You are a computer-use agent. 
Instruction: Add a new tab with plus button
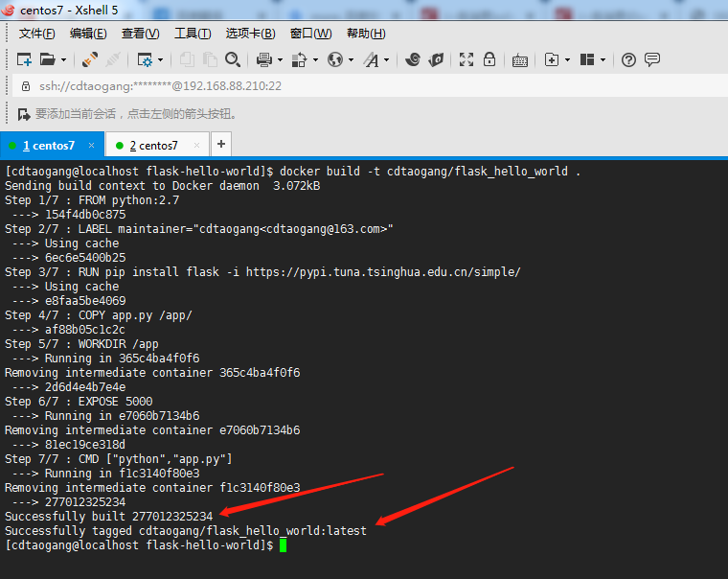coord(221,144)
